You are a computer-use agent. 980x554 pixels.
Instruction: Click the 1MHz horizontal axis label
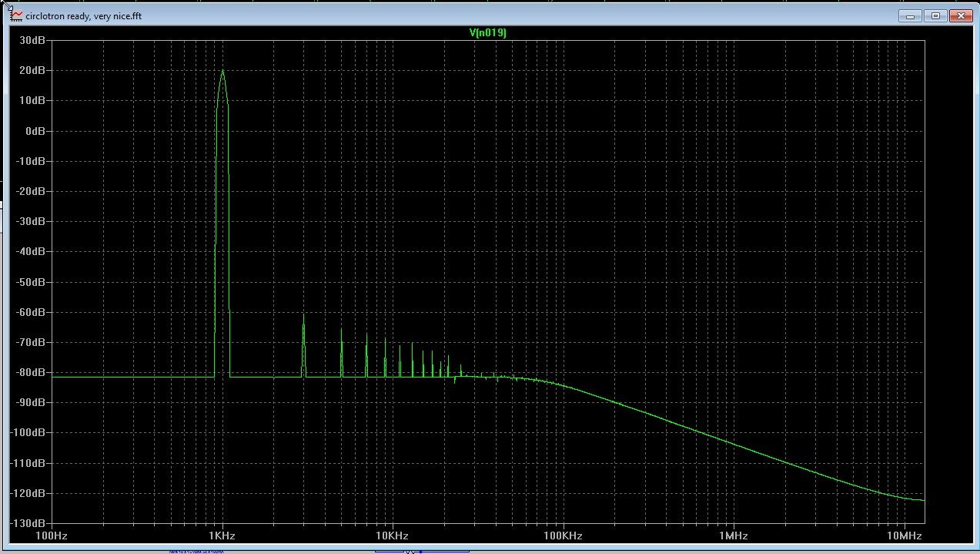click(x=734, y=536)
